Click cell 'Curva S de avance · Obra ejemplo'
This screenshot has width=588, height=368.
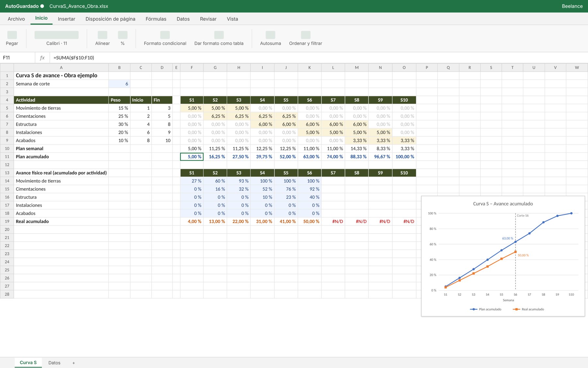pyautogui.click(x=61, y=76)
